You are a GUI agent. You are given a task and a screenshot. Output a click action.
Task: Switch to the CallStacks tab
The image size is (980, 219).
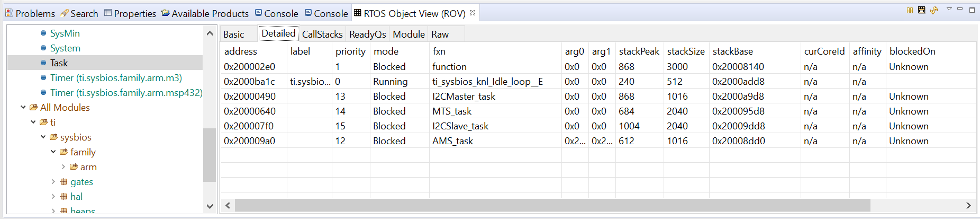point(322,34)
